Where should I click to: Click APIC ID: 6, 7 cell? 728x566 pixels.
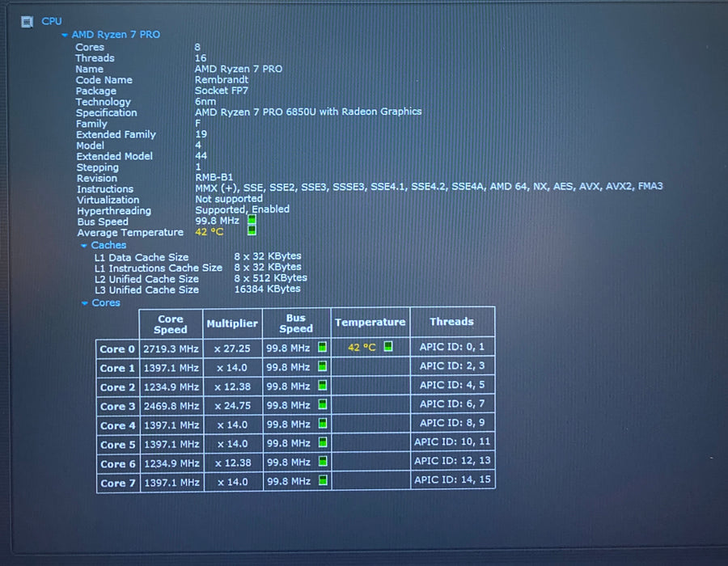pos(452,403)
